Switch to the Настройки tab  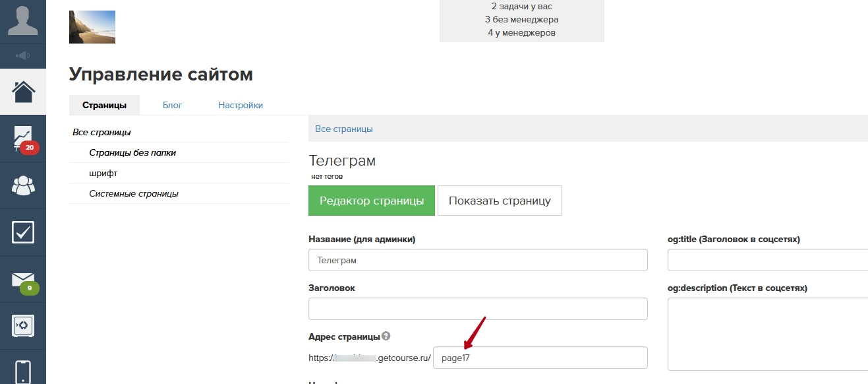tap(241, 105)
